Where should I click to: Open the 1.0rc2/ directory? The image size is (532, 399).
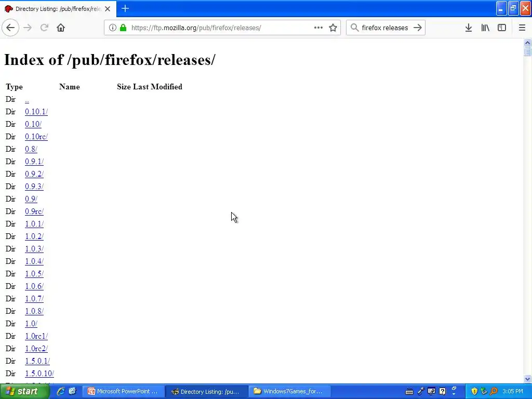[x=36, y=349]
